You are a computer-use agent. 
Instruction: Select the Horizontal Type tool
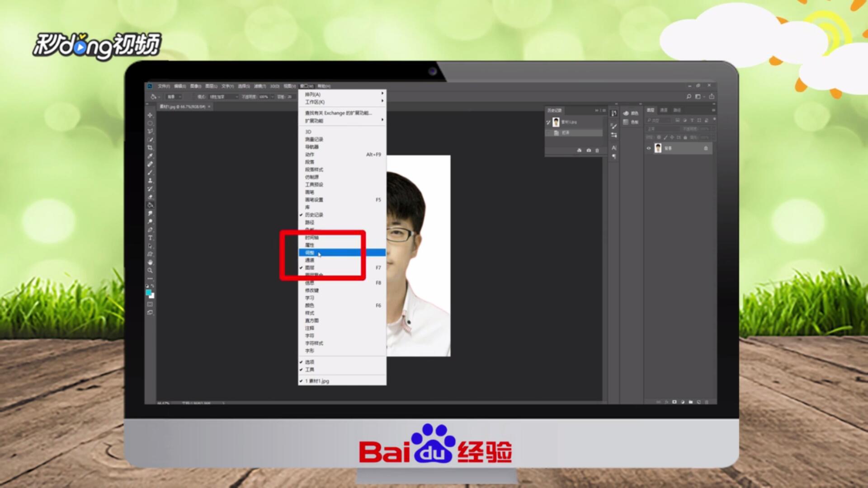(x=150, y=238)
